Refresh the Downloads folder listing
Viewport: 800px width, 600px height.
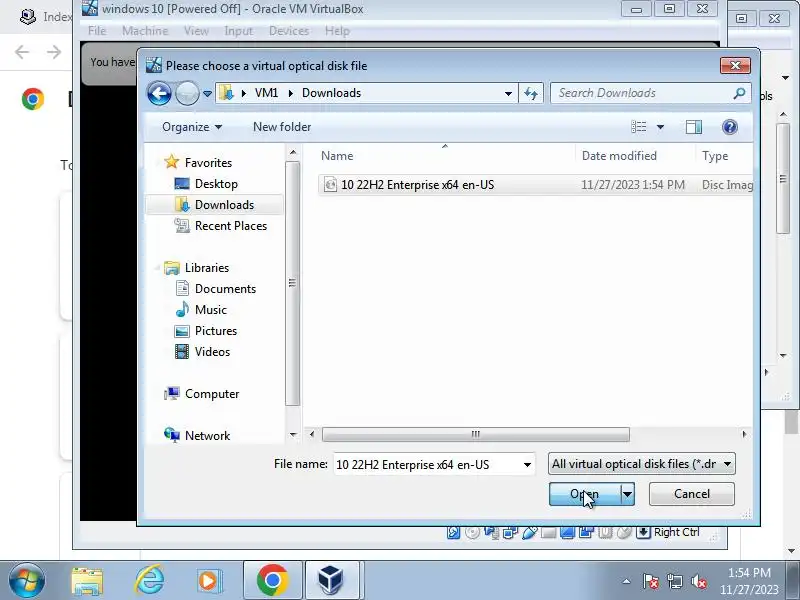531,93
